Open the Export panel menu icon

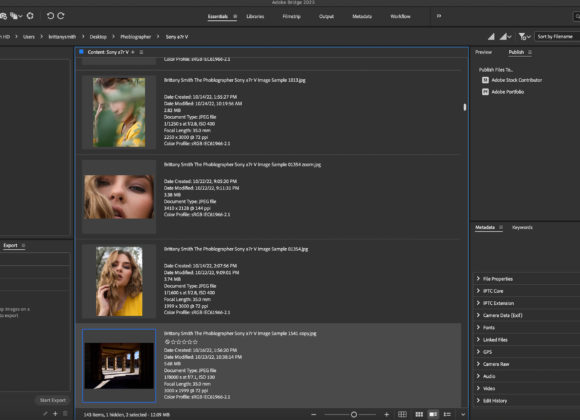pyautogui.click(x=23, y=245)
